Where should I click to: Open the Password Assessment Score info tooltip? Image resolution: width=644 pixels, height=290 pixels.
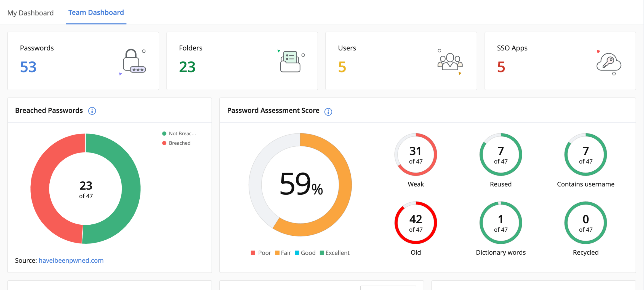(x=328, y=112)
